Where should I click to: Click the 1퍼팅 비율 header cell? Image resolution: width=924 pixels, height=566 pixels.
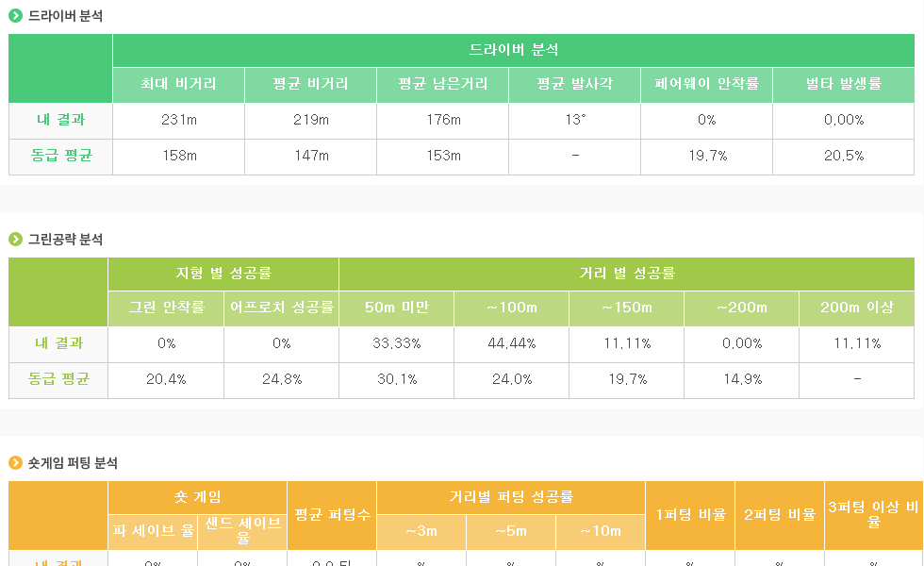click(x=690, y=515)
